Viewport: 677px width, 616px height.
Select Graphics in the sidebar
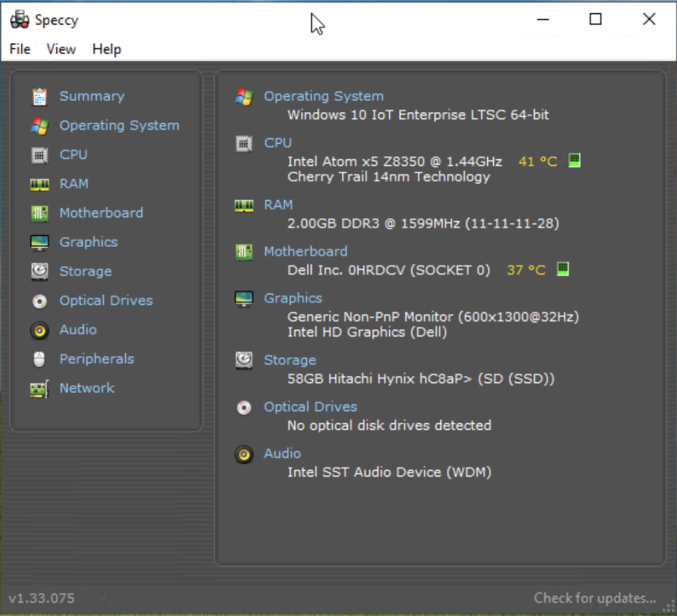click(x=88, y=242)
